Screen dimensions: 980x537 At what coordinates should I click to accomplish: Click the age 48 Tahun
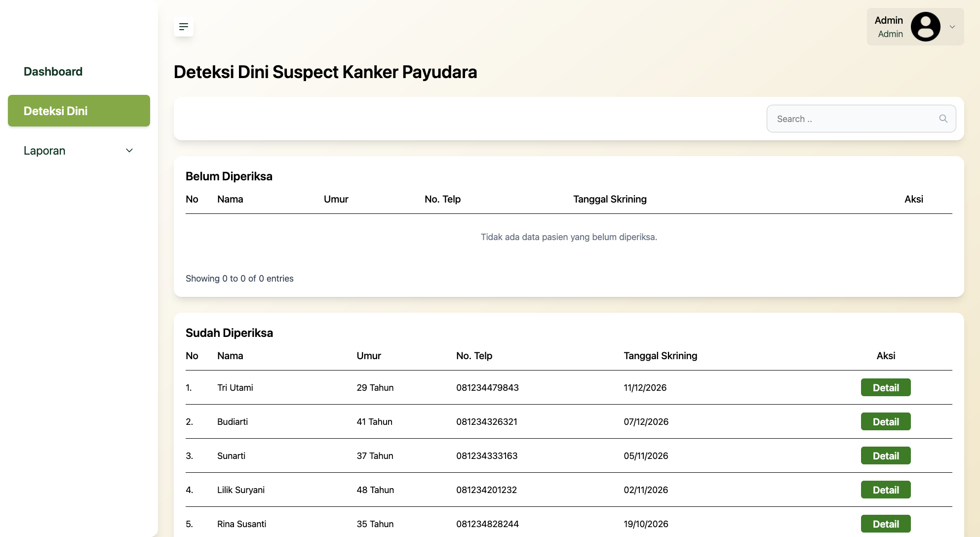[375, 490]
